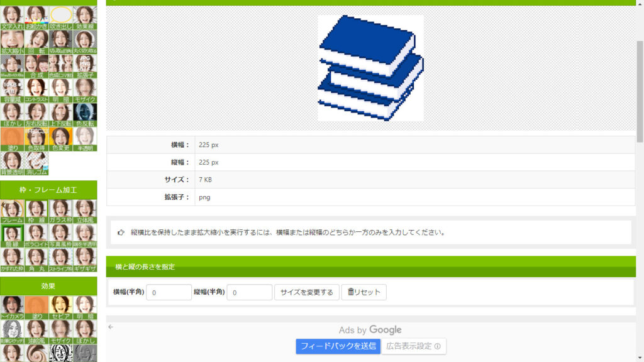Click the リセット reset button
This screenshot has height=362, width=644.
(364, 292)
